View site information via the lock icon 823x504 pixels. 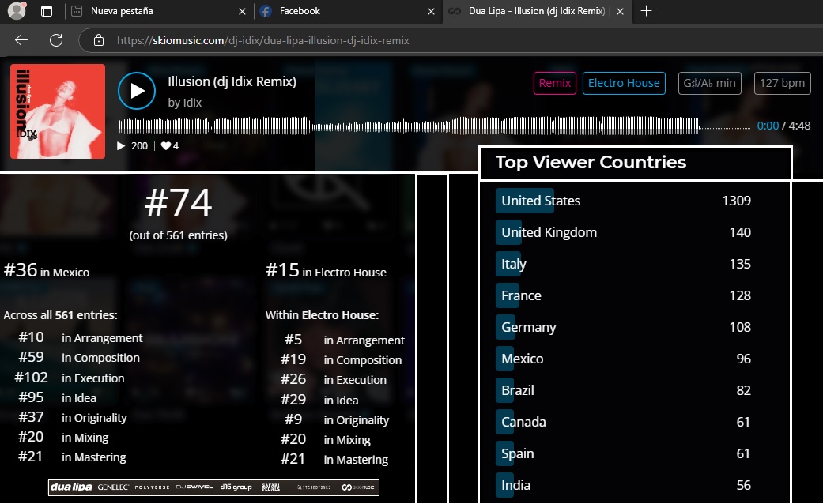99,40
